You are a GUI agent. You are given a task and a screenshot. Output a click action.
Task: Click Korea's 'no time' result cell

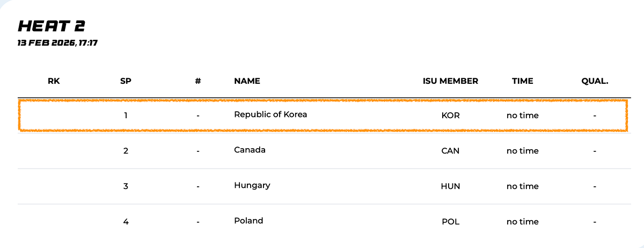pos(522,115)
